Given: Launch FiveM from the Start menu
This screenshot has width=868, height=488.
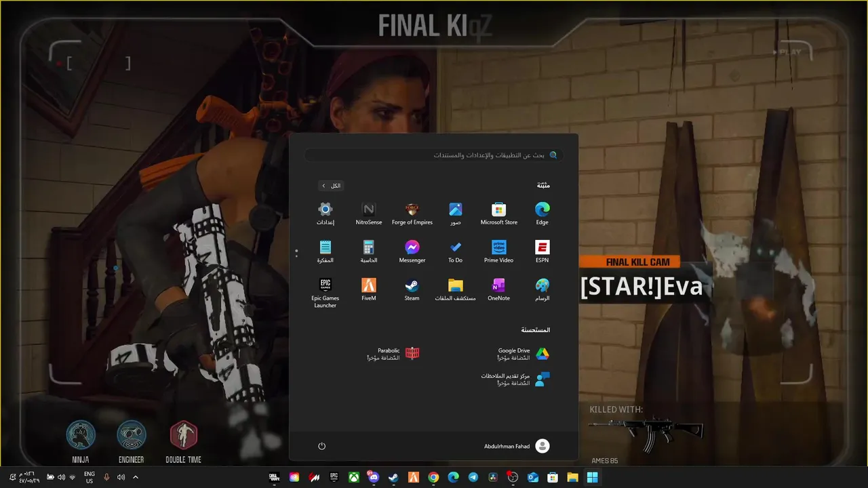Looking at the screenshot, I should click(x=368, y=289).
